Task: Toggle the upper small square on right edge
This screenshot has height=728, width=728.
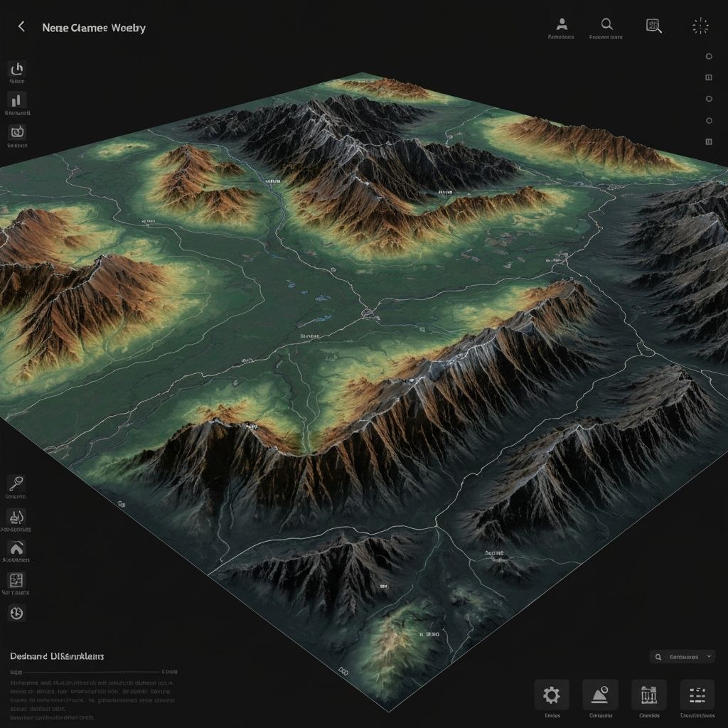Action: [709, 77]
